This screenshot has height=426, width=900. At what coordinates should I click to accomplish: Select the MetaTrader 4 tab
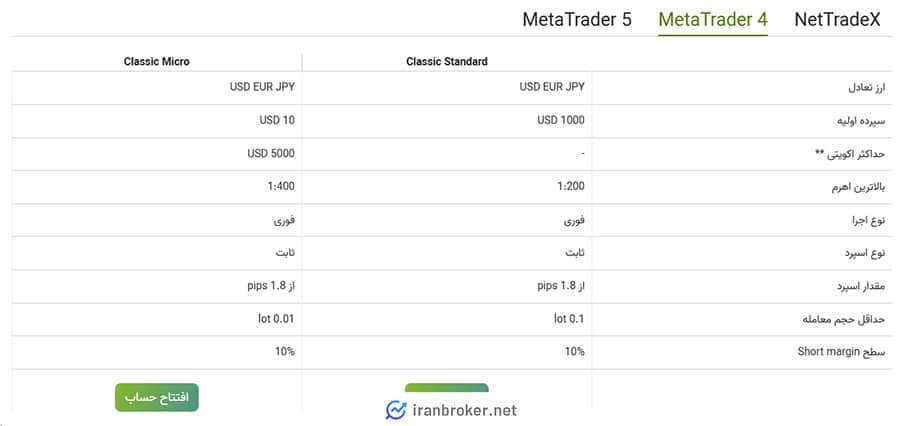712,19
